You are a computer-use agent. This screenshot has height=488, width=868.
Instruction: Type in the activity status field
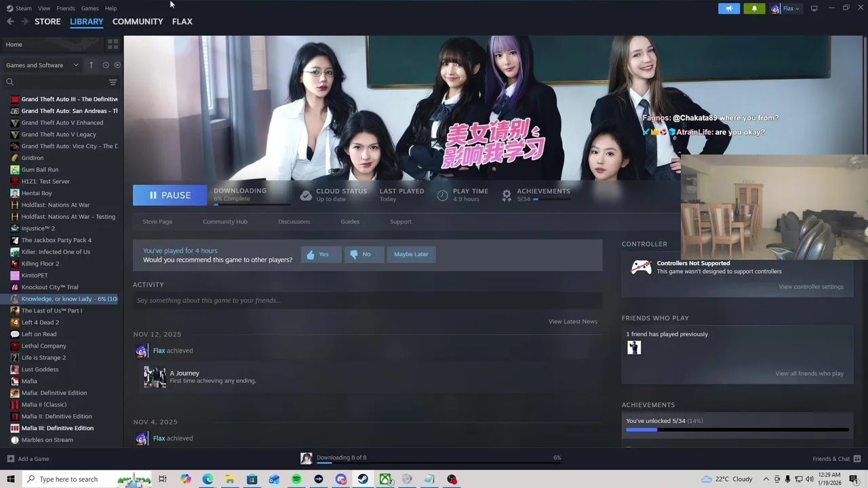click(x=368, y=300)
